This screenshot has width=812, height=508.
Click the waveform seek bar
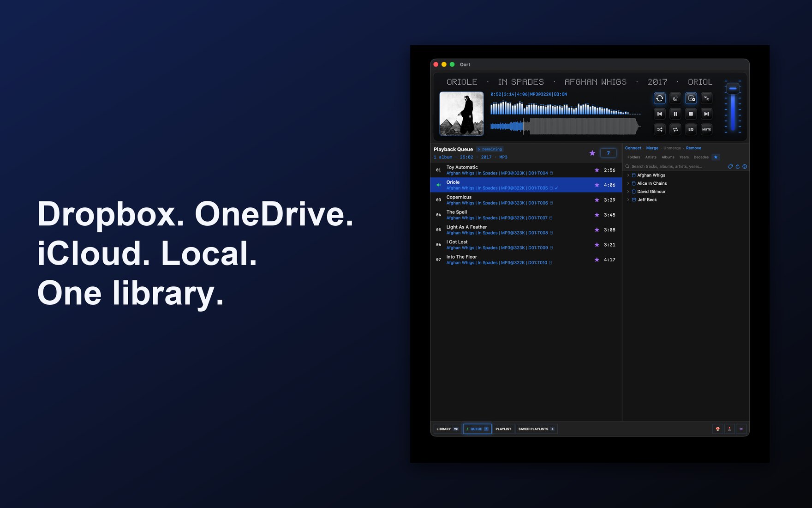click(x=565, y=126)
